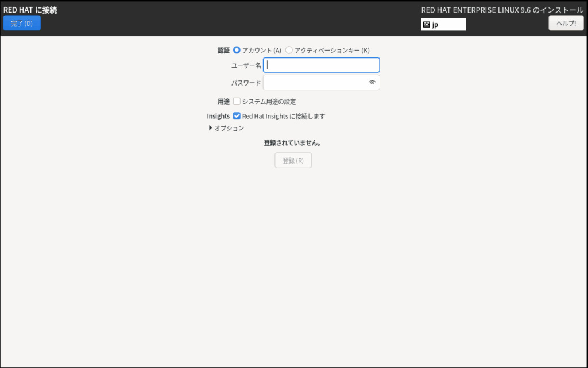
Task: Click the RED HAT に接続 page title
Action: pyautogui.click(x=30, y=10)
